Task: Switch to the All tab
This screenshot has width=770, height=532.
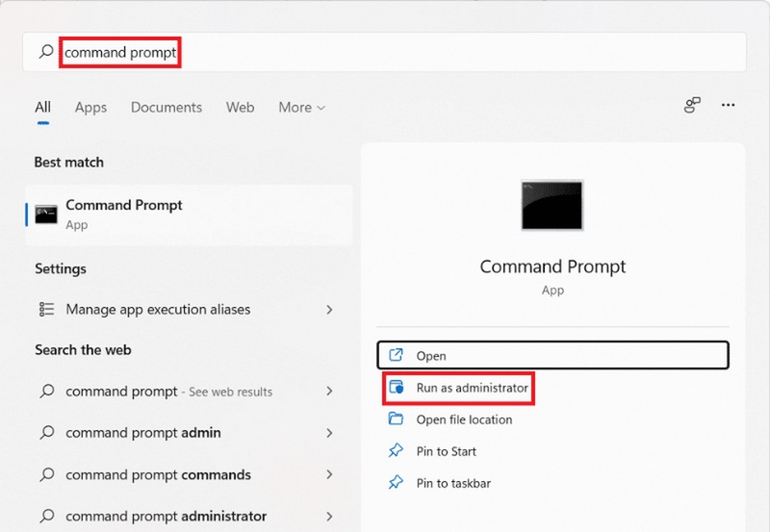Action: click(x=42, y=107)
